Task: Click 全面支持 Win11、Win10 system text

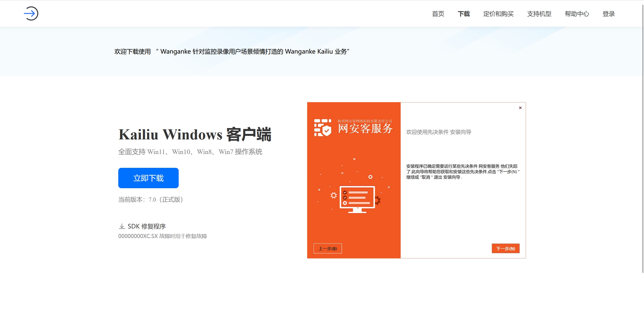Action: [190, 152]
